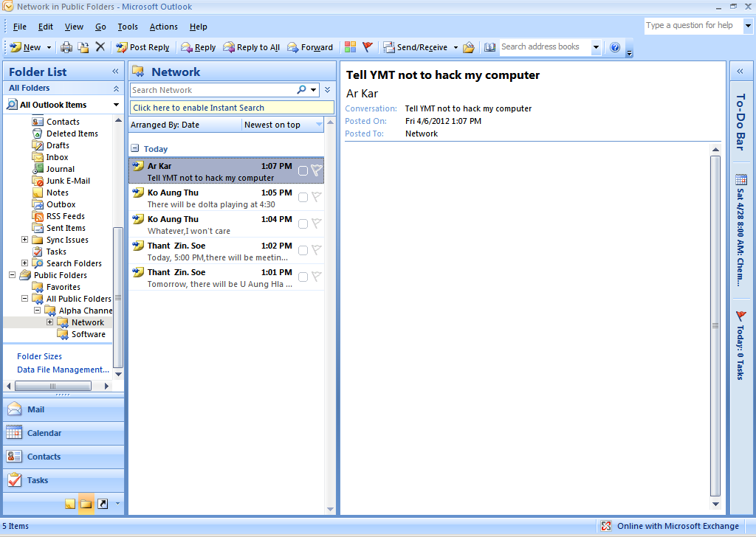Click the Type a question for help box
Viewport: 756px width, 537px height.
point(693,26)
